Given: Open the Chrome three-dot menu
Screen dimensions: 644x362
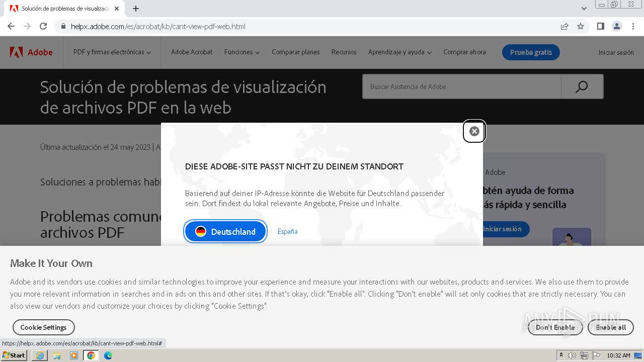Looking at the screenshot, I should [x=633, y=26].
